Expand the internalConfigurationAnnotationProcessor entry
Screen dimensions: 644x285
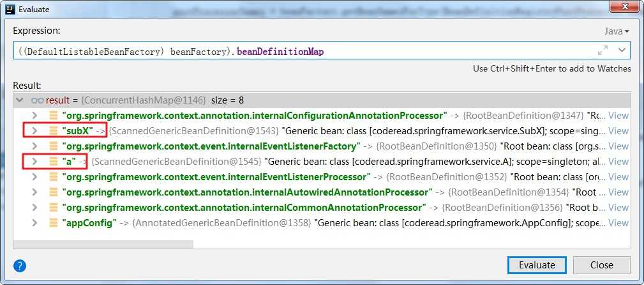coord(34,116)
